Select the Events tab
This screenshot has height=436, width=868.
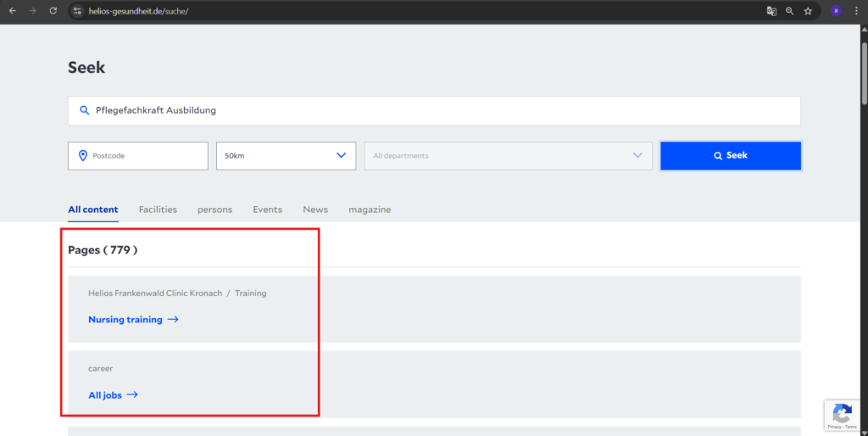(267, 210)
